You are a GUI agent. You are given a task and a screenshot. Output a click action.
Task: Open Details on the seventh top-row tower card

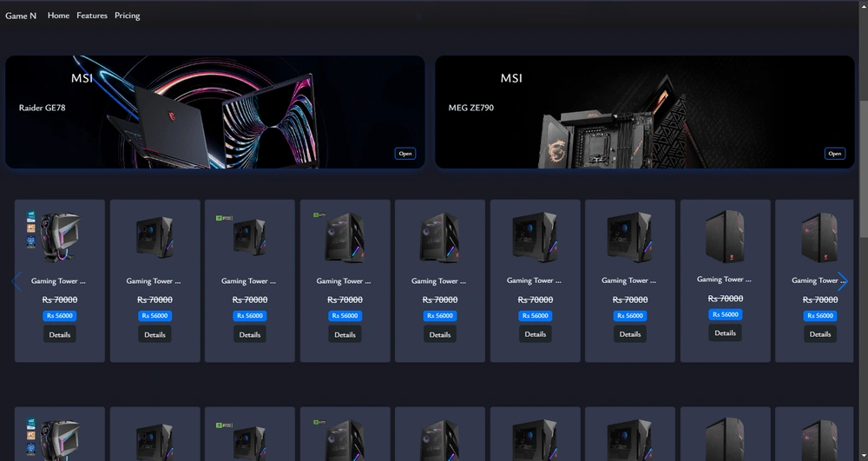click(630, 333)
